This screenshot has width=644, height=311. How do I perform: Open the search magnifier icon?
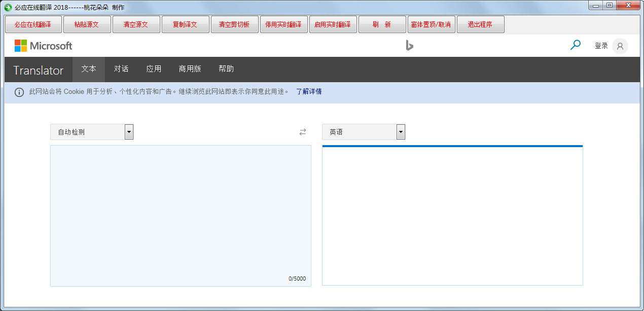click(x=576, y=45)
